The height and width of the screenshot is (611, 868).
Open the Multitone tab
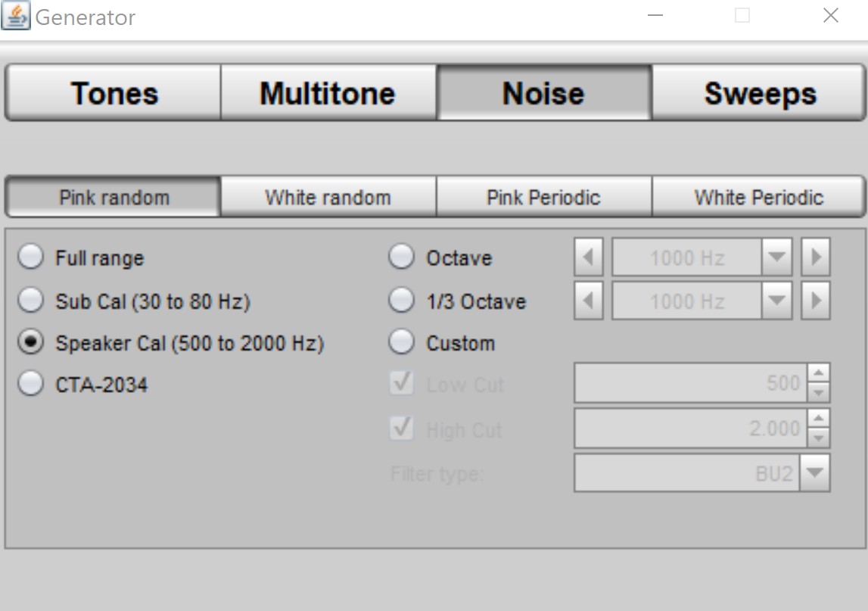pyautogui.click(x=328, y=94)
